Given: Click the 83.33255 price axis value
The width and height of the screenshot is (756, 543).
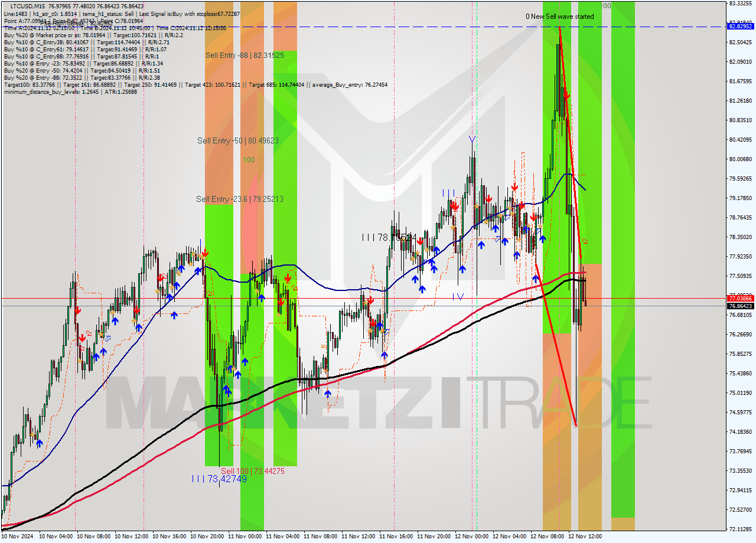Looking at the screenshot, I should coord(740,3).
